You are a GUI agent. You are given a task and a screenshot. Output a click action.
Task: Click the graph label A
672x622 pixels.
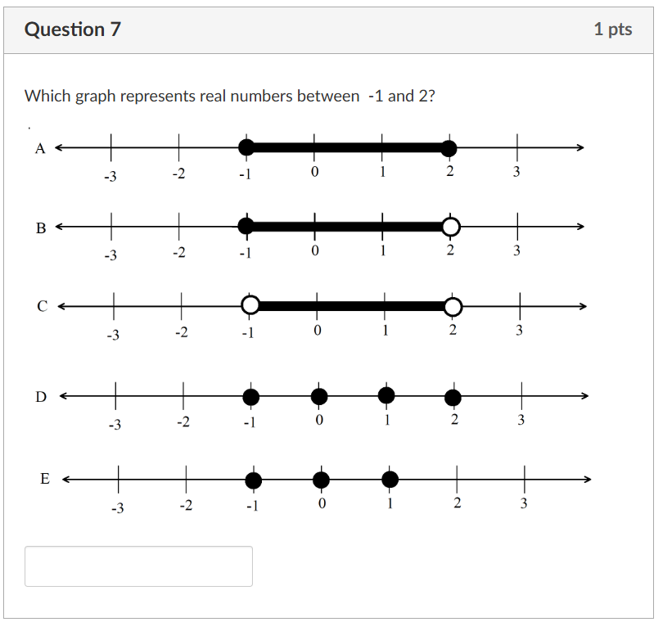(39, 148)
